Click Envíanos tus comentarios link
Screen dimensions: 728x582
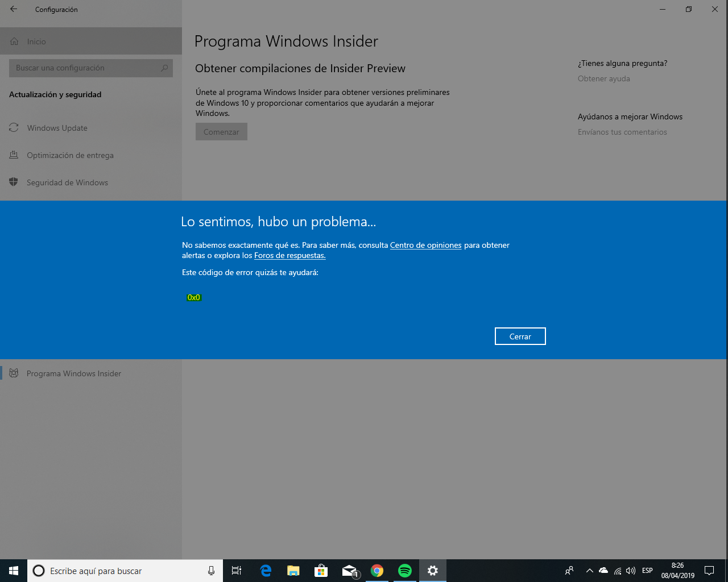point(622,132)
